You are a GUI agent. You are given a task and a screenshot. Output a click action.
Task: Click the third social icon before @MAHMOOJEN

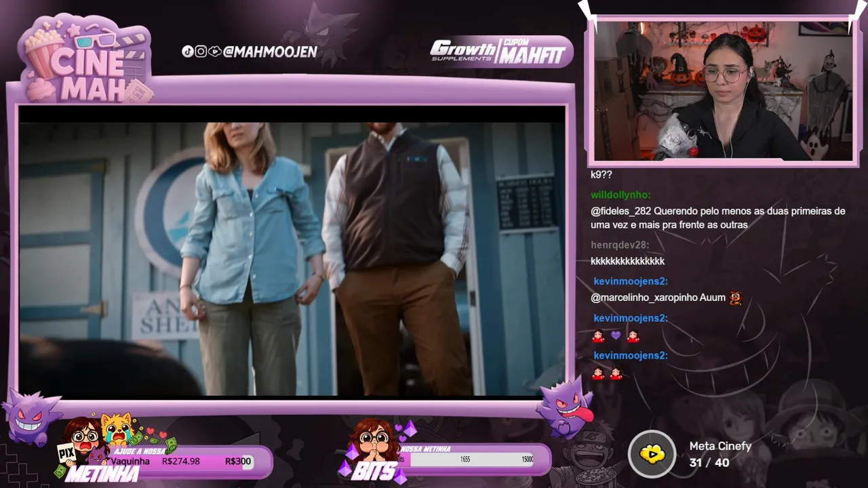click(214, 52)
